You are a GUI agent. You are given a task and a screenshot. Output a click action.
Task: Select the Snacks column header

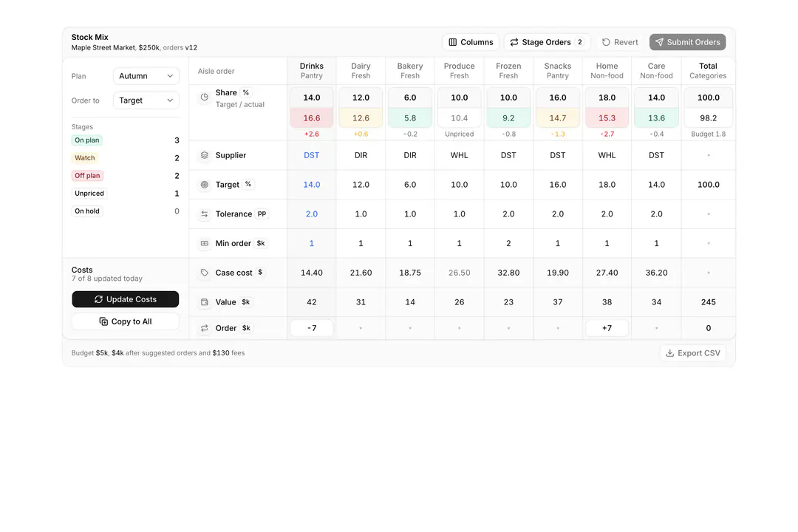click(558, 71)
